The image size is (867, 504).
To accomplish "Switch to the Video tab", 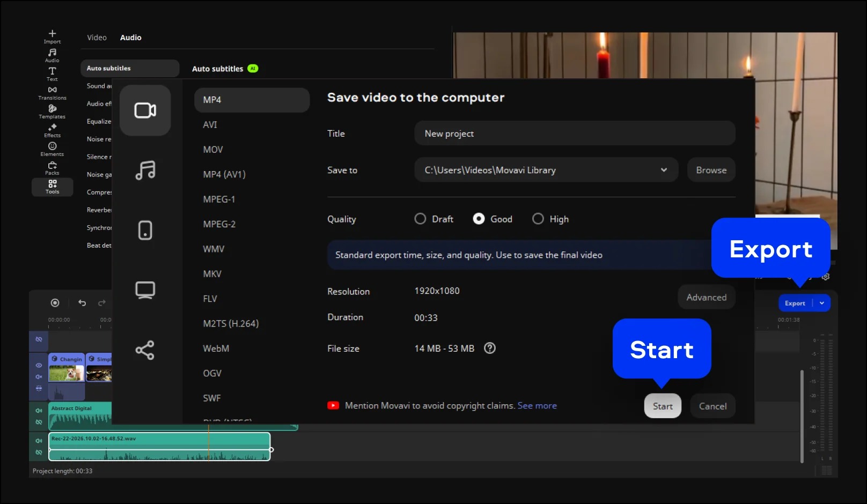I will (97, 38).
